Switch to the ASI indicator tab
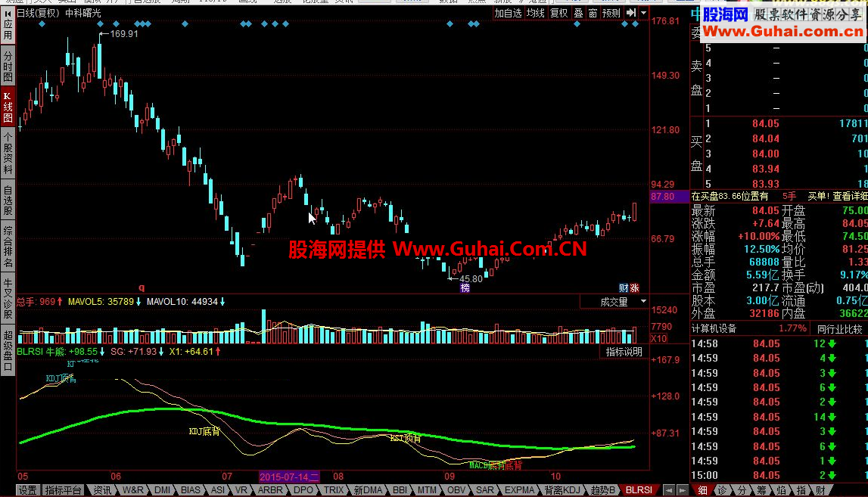This screenshot has height=497, width=868. click(x=218, y=490)
